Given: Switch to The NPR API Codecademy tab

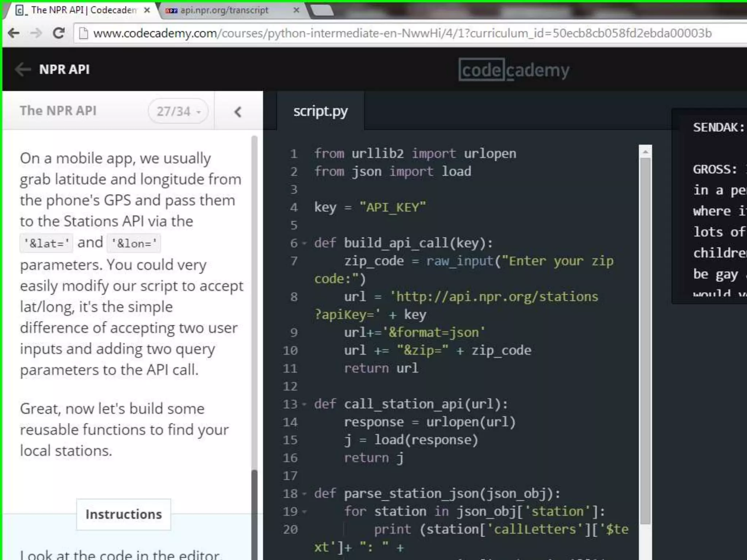Looking at the screenshot, I should point(83,10).
